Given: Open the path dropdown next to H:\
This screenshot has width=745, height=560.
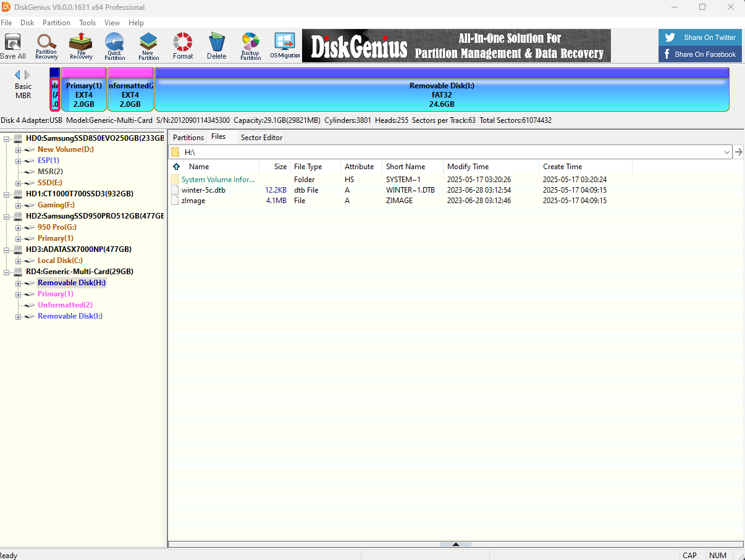Looking at the screenshot, I should coord(728,151).
